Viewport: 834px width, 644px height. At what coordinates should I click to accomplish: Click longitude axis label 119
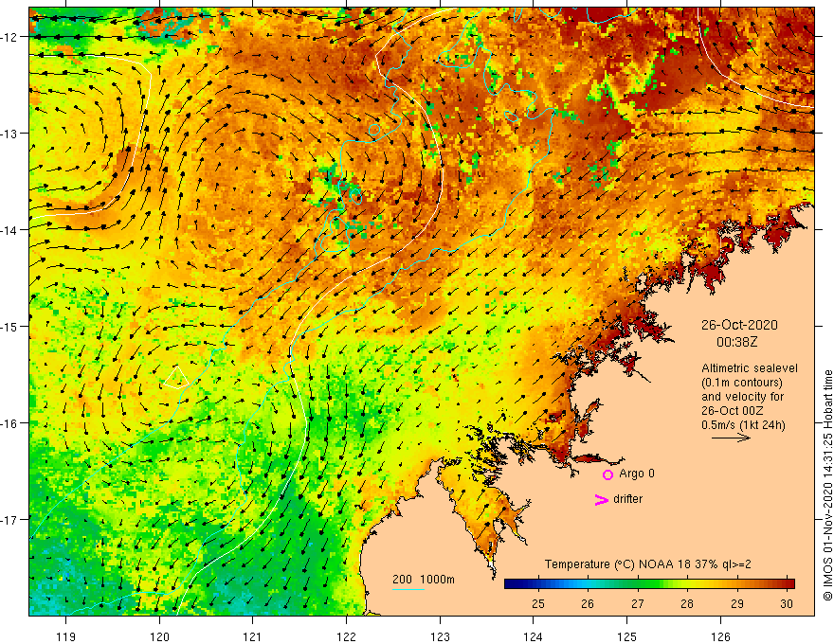point(66,636)
